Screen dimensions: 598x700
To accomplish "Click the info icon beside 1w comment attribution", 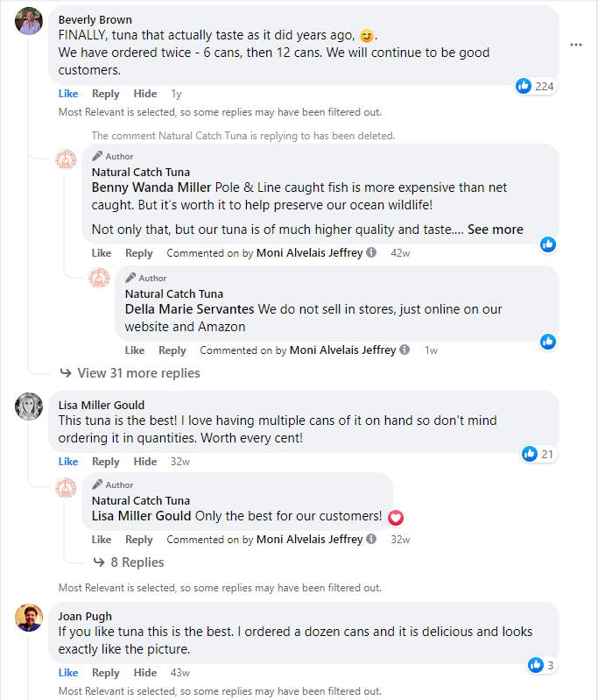I will (x=405, y=350).
